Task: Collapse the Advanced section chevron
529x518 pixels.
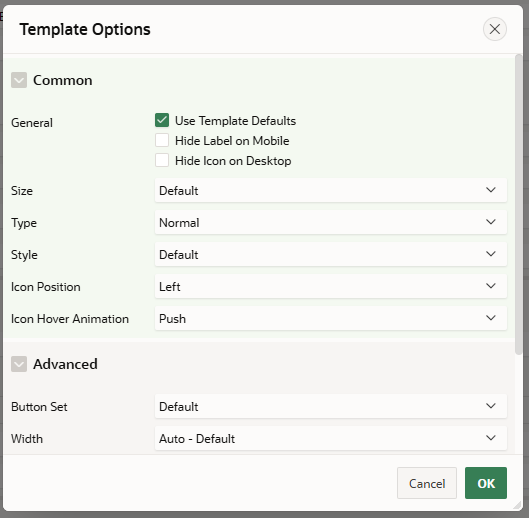Action: coord(19,364)
